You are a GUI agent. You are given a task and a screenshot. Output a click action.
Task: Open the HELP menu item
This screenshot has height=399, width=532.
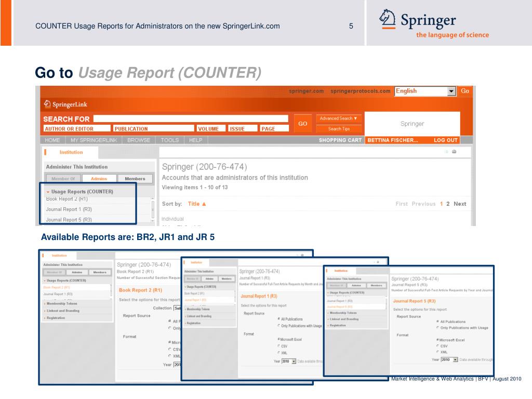pyautogui.click(x=196, y=140)
